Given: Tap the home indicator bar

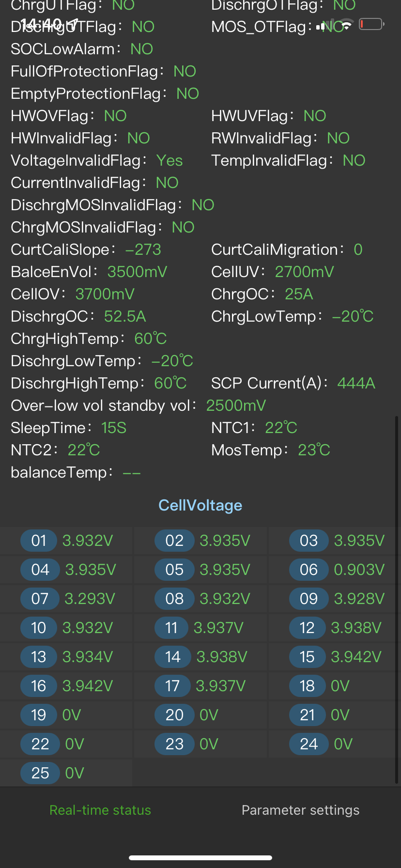Looking at the screenshot, I should point(200,857).
